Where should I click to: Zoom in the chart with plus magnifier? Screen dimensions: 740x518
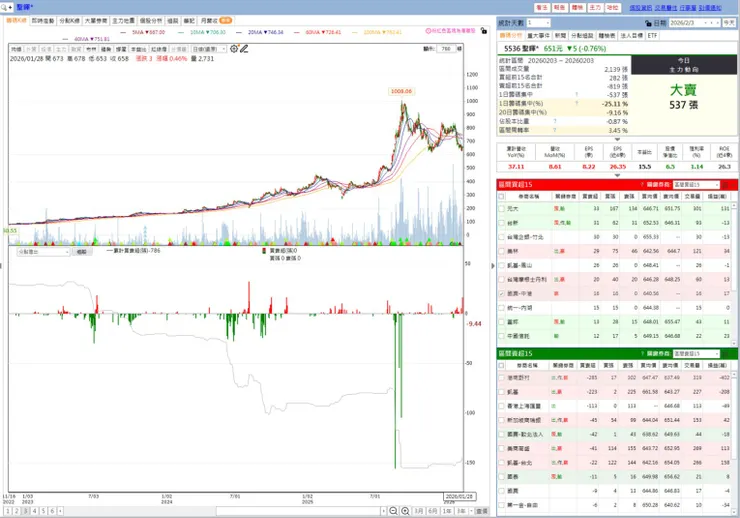405,511
